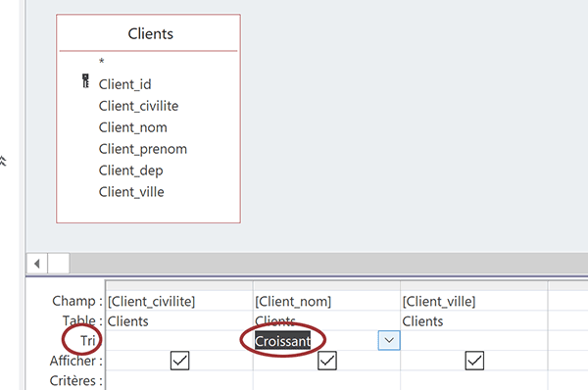Select Client_prenom in the Clients field list
This screenshot has height=390, width=588.
[142, 149]
